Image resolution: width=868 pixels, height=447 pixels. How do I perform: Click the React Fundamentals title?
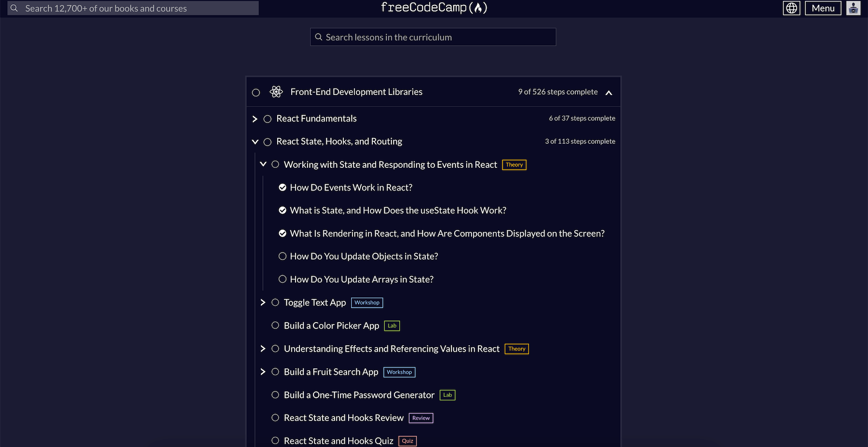tap(316, 119)
